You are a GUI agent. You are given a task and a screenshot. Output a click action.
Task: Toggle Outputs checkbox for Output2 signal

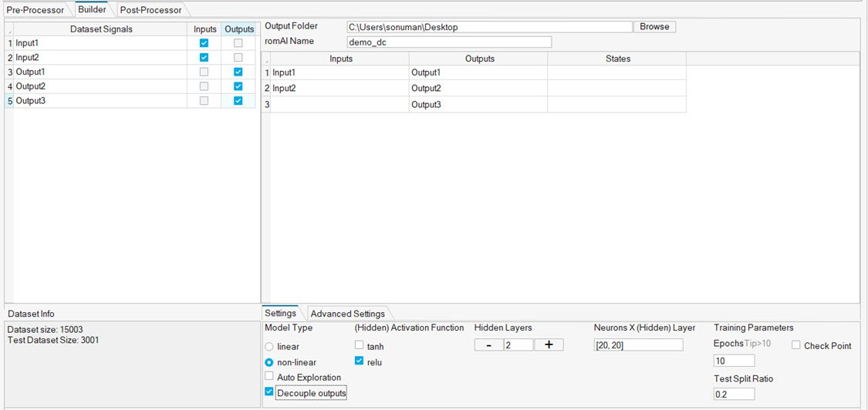[238, 86]
